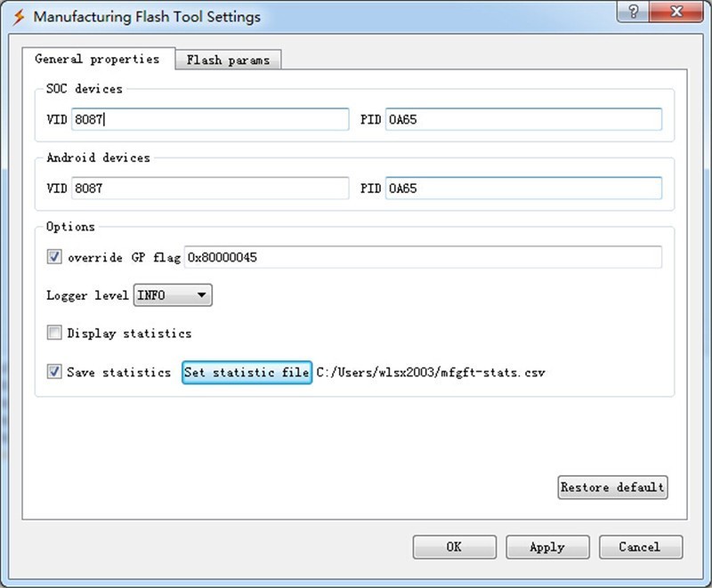Click the SOC devices PID field

(523, 119)
